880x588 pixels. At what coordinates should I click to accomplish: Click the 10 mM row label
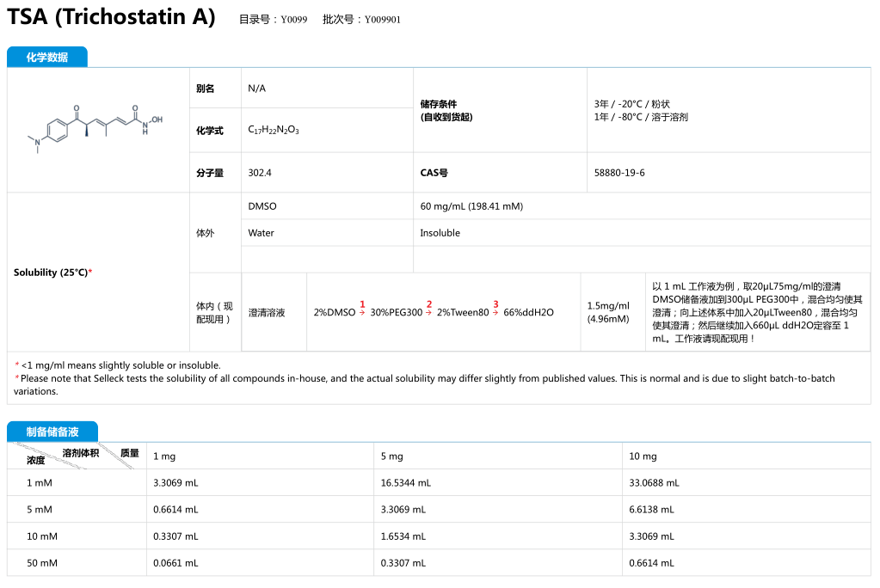tap(42, 536)
